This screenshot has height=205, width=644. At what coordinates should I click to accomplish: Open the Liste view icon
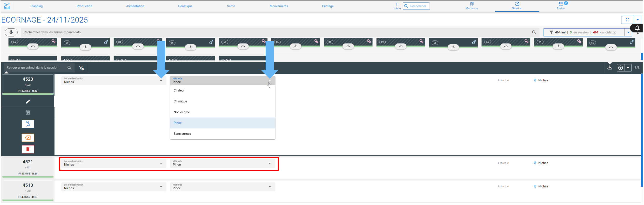click(x=397, y=6)
